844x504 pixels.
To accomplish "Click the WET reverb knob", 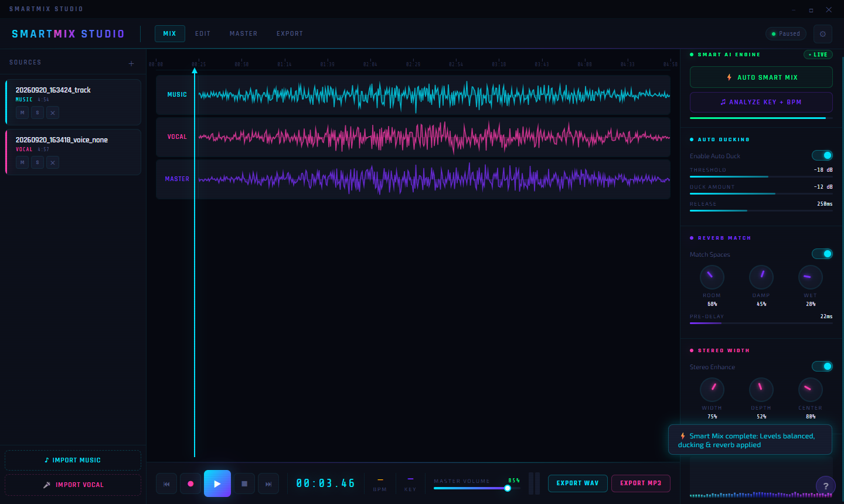I will [x=811, y=277].
